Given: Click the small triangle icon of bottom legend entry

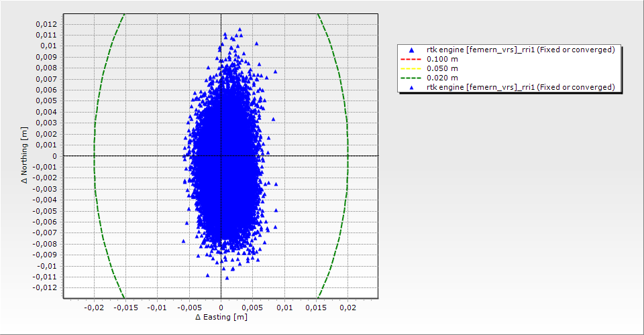Looking at the screenshot, I should point(412,87).
